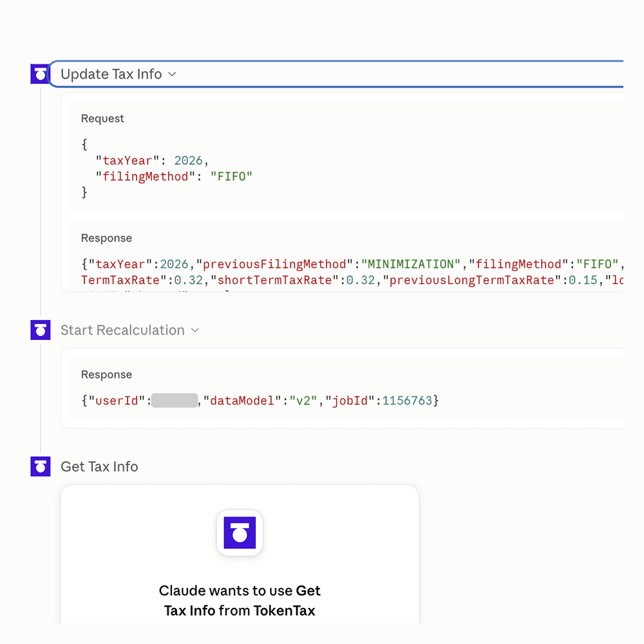Click the jobId value 1156763
644x644 pixels.
(408, 401)
